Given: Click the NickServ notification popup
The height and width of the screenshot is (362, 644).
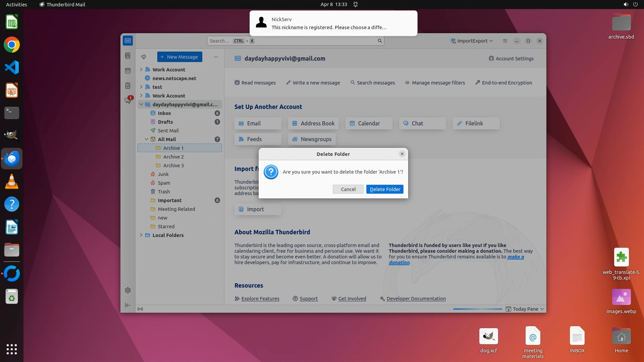Looking at the screenshot, I should tap(333, 23).
